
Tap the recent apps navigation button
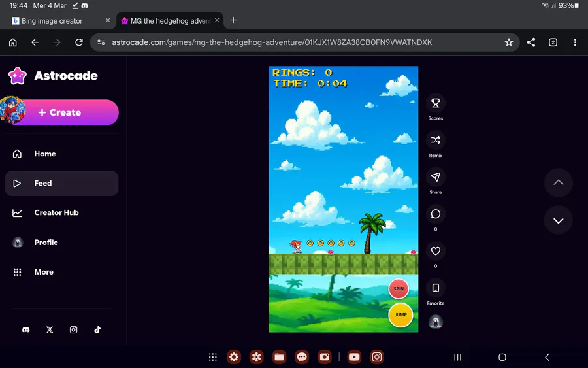(457, 357)
